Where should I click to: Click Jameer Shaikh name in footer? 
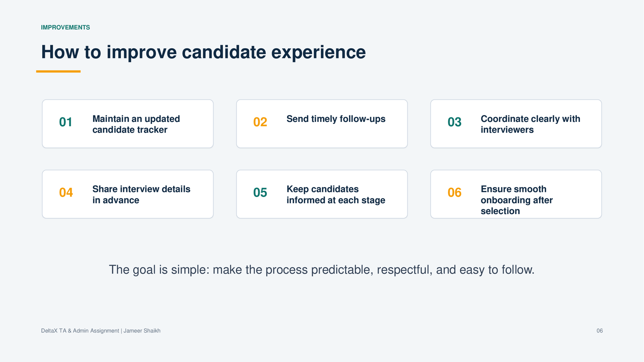[142, 331]
